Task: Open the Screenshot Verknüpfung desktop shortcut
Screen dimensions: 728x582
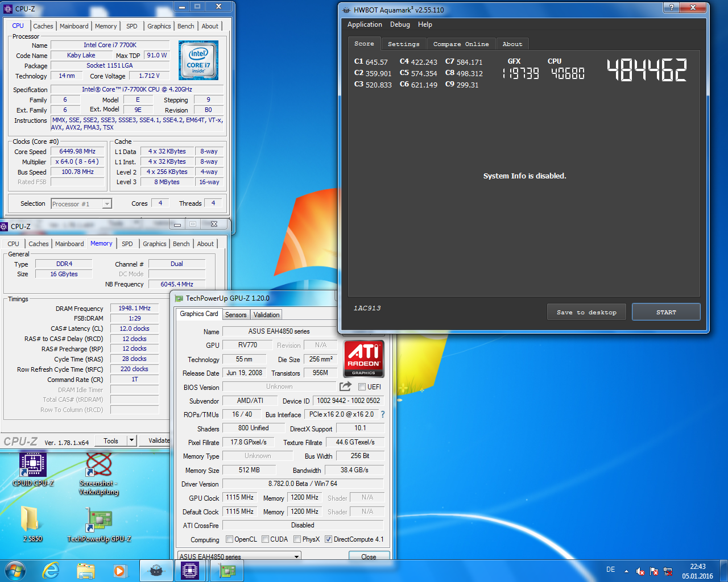Action: coord(98,473)
